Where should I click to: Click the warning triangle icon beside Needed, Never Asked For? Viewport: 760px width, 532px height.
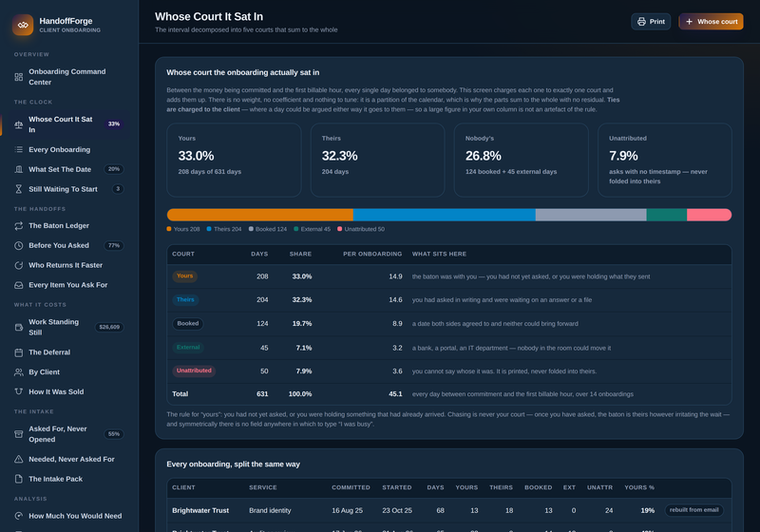(x=18, y=459)
